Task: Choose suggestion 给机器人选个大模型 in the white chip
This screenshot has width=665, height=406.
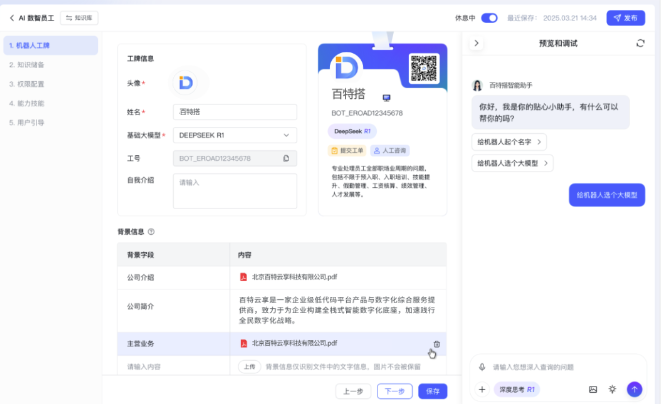Action: 512,163
